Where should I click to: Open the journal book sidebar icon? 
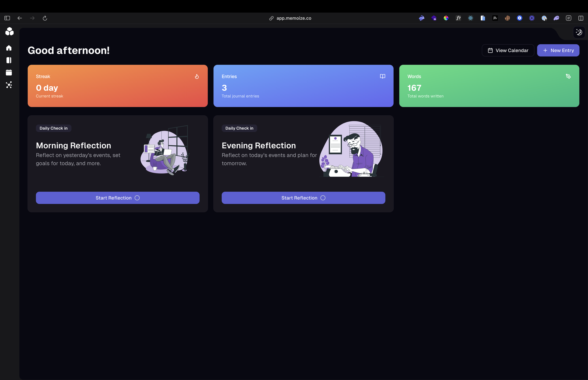coord(9,60)
